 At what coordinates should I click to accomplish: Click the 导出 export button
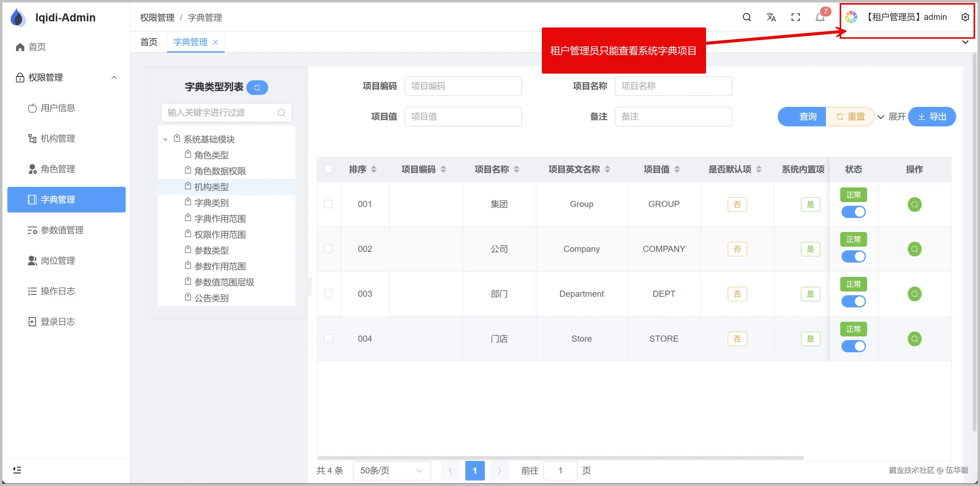[x=932, y=117]
